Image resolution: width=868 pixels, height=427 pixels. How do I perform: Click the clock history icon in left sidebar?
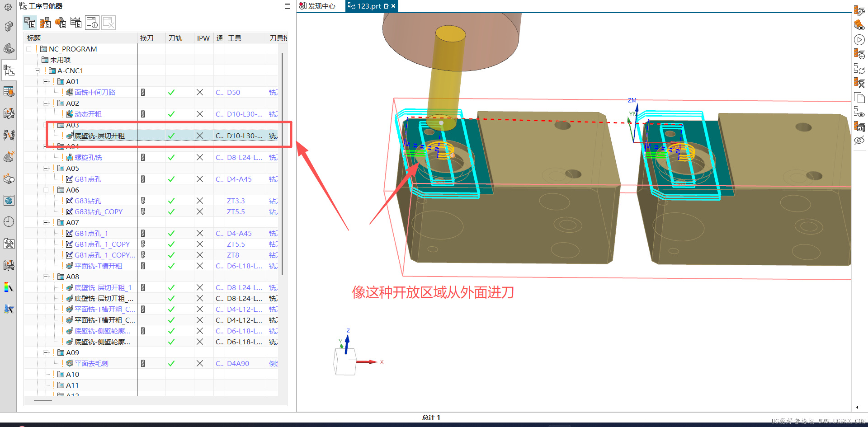tap(9, 221)
